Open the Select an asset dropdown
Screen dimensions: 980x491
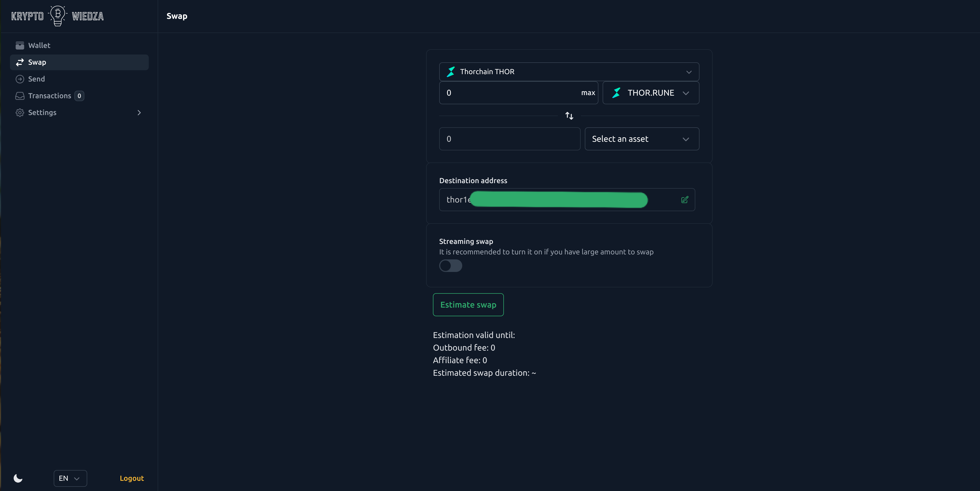[x=641, y=139]
